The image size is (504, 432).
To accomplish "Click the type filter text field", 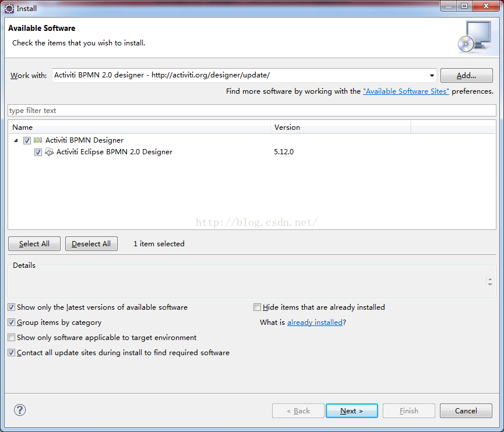I will point(252,111).
